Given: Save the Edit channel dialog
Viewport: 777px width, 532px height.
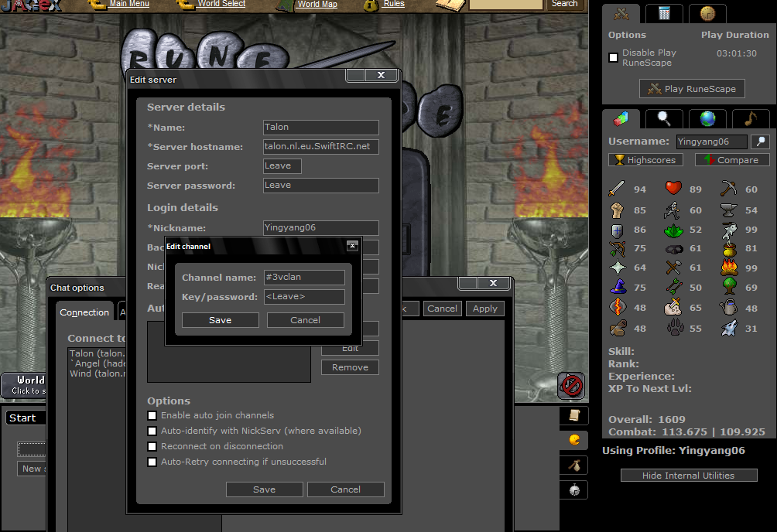Looking at the screenshot, I should pyautogui.click(x=220, y=320).
